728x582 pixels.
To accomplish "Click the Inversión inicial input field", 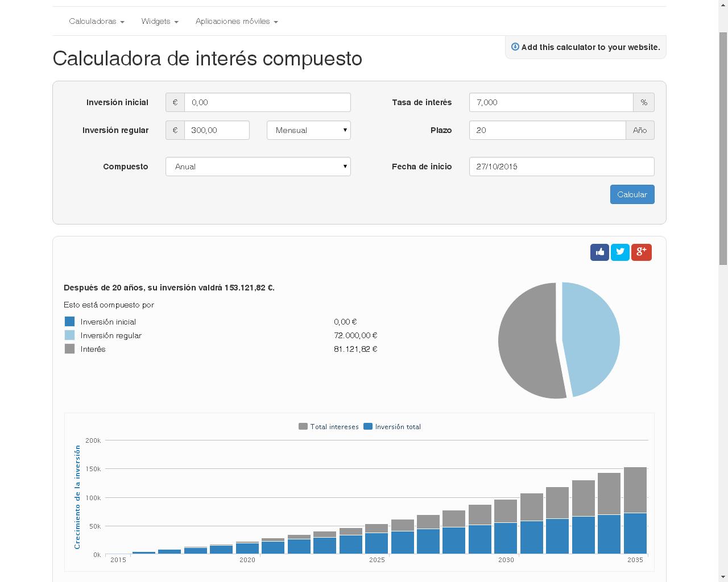I will click(x=267, y=102).
